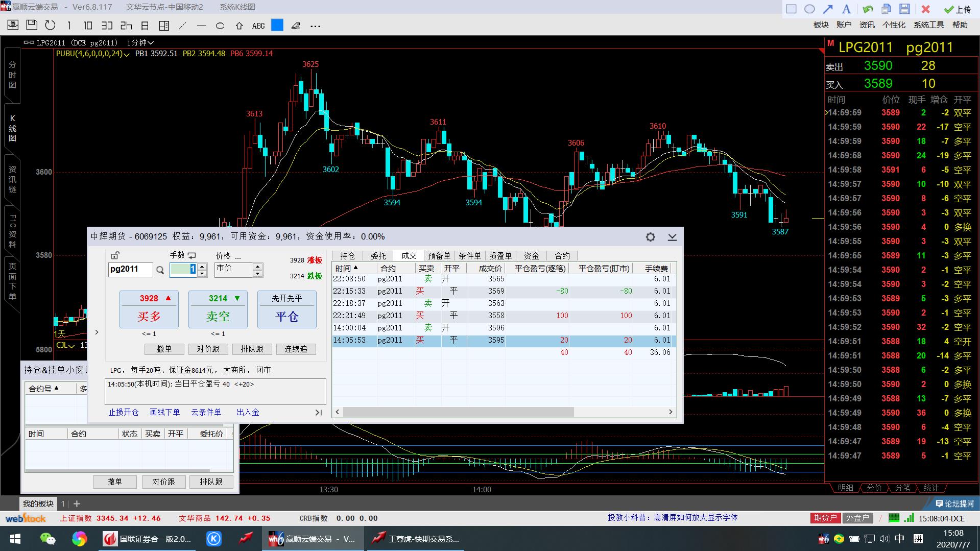
Task: Select the eraser tool
Action: (x=296, y=26)
